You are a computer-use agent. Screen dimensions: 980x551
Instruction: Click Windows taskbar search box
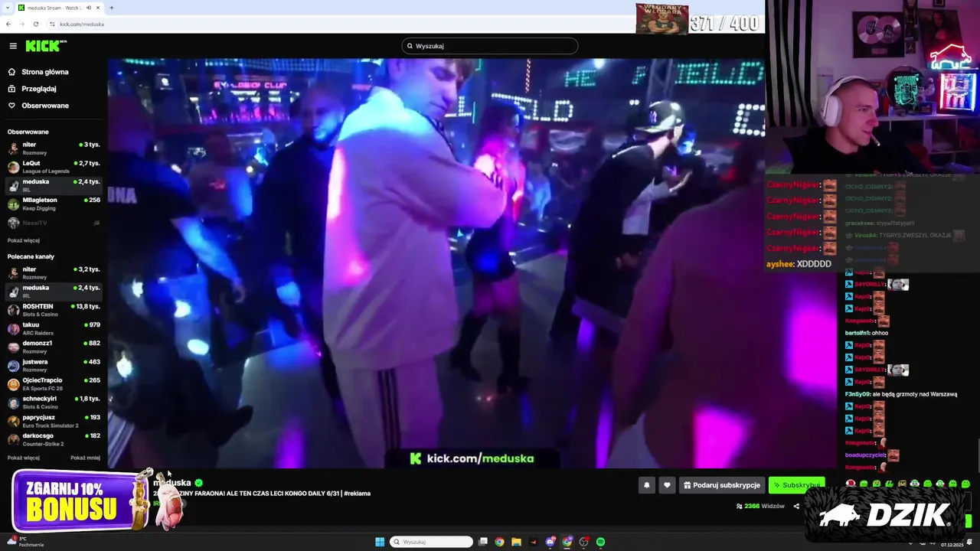[431, 542]
